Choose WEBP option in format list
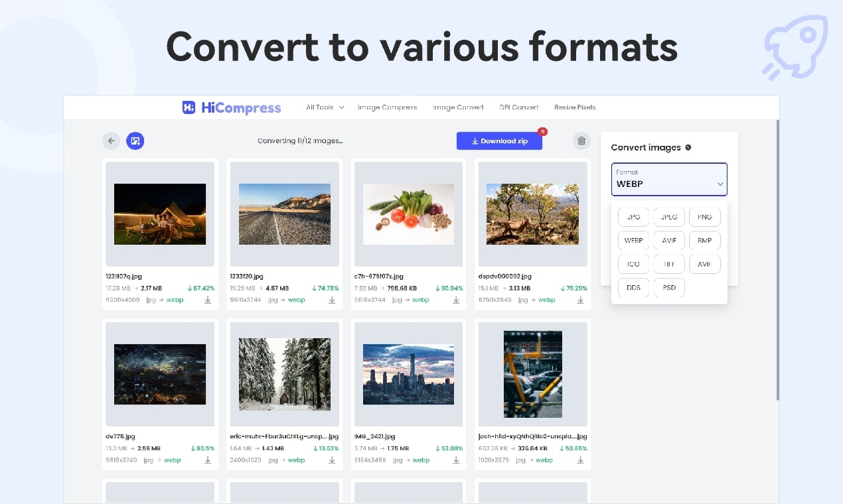 pos(633,240)
